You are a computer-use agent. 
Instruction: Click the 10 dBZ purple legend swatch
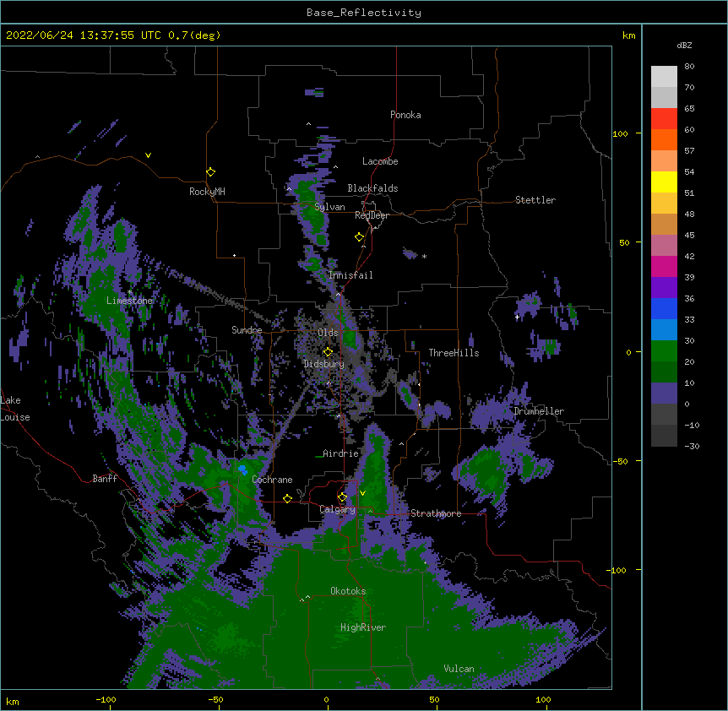point(664,393)
